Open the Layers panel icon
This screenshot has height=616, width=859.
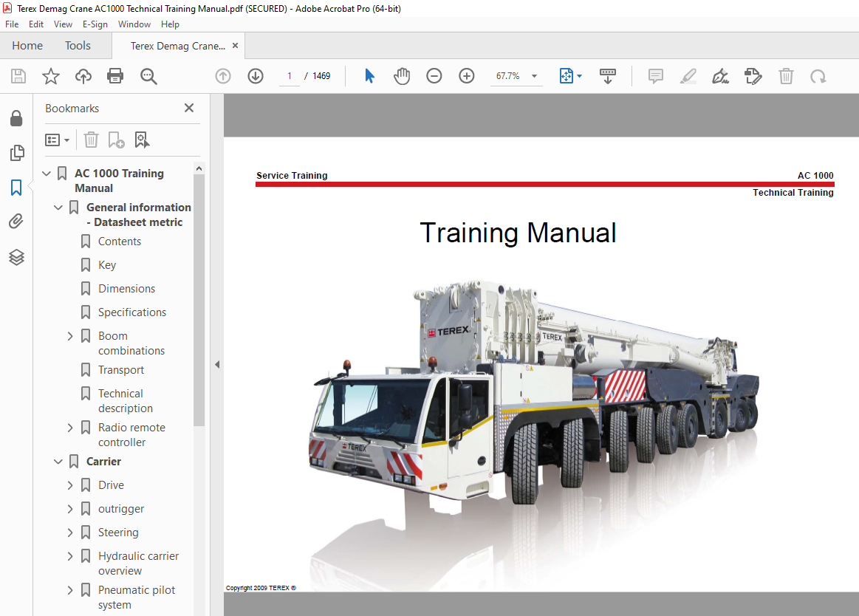coord(16,257)
